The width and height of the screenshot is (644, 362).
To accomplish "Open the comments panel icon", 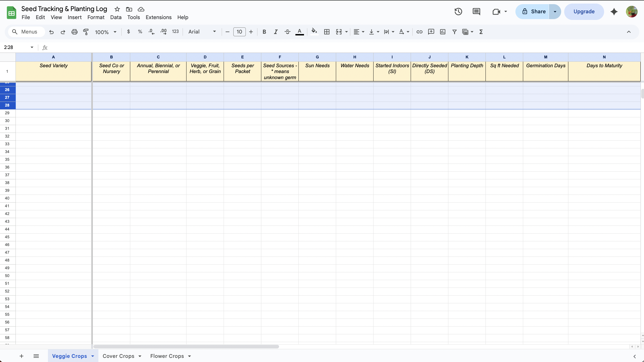I will (x=476, y=12).
